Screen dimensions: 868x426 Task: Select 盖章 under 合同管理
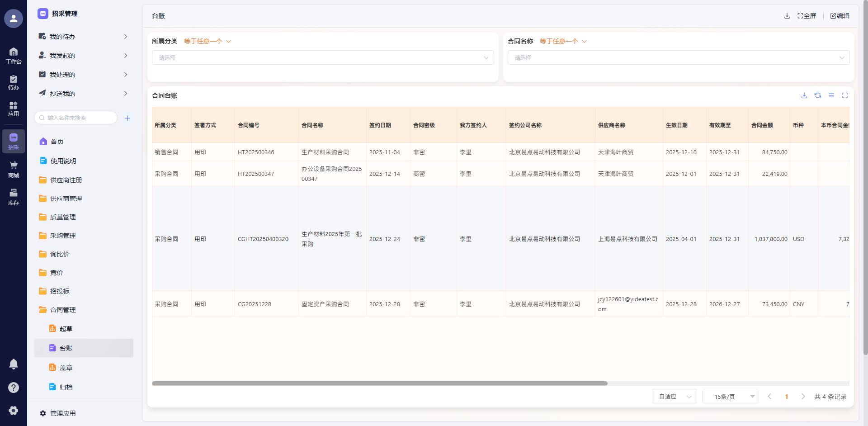[x=84, y=368]
